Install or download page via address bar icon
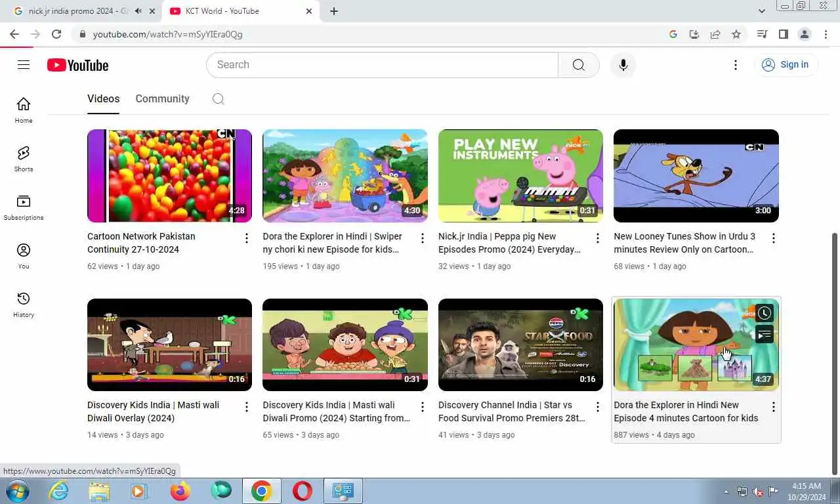Image resolution: width=840 pixels, height=504 pixels. 694,34
